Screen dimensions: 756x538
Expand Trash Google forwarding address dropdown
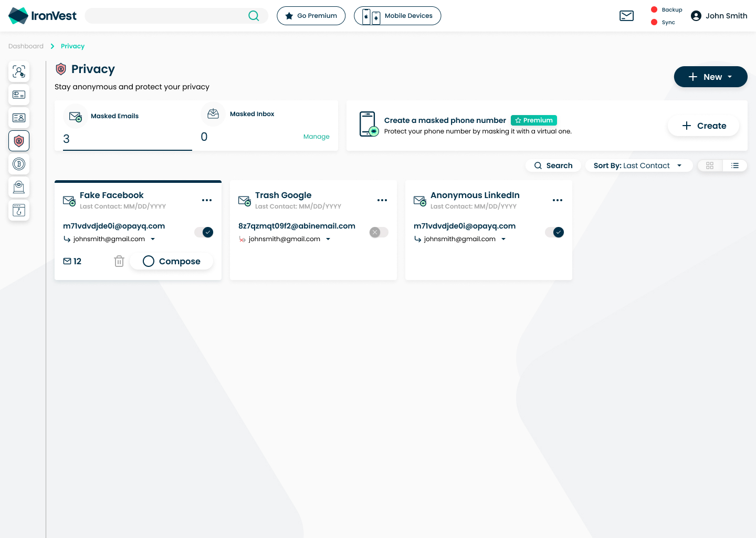click(x=328, y=239)
